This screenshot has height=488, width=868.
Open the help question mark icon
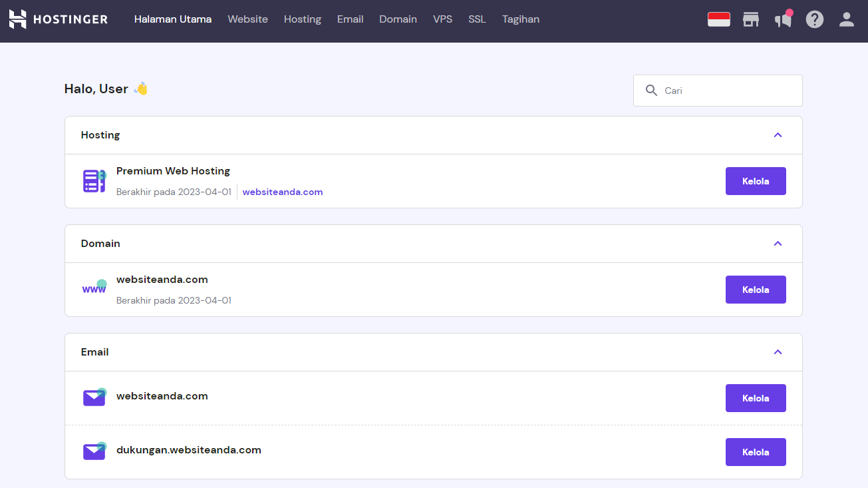pyautogui.click(x=815, y=19)
